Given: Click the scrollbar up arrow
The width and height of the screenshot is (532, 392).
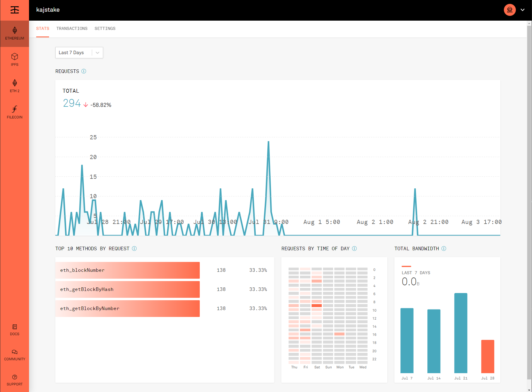Looking at the screenshot, I should pyautogui.click(x=529, y=23).
